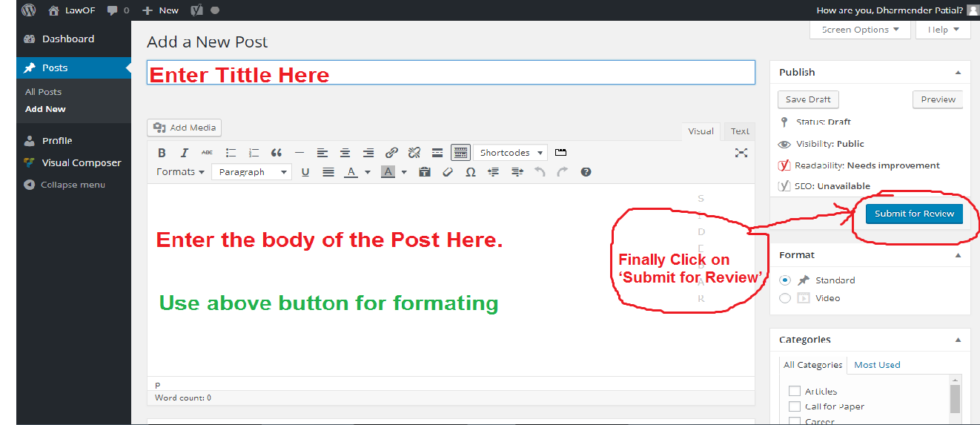Select the Video post format

click(x=786, y=298)
